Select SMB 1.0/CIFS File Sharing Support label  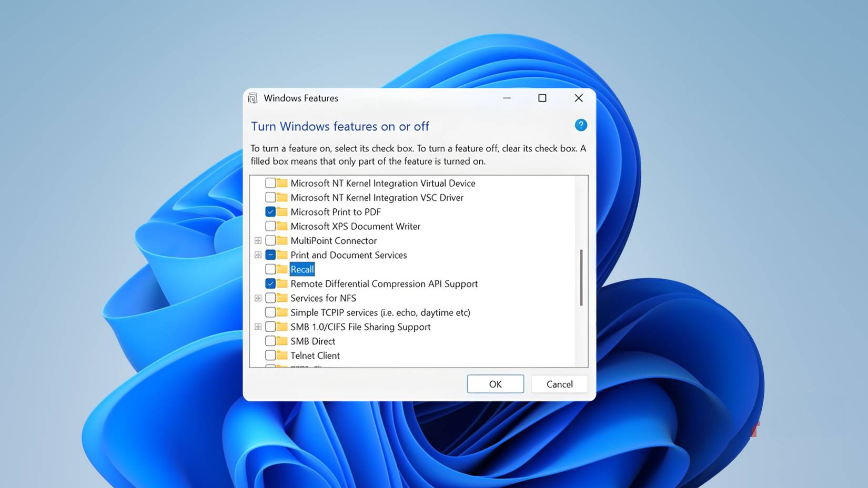click(x=361, y=327)
